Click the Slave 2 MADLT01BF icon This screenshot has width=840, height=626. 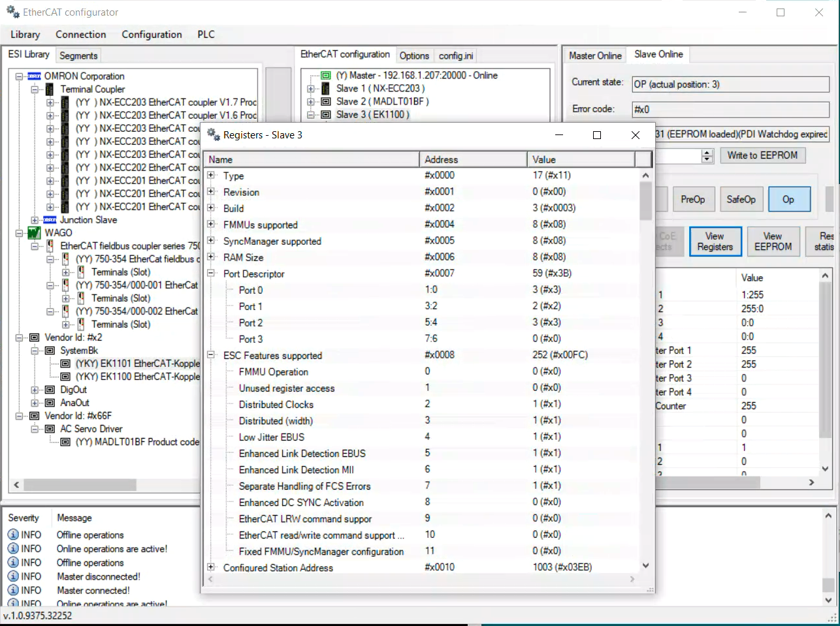click(x=326, y=102)
